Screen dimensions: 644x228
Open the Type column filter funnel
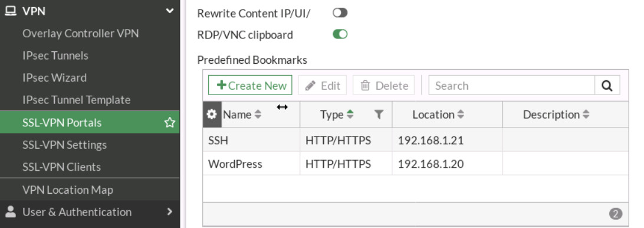tap(379, 115)
